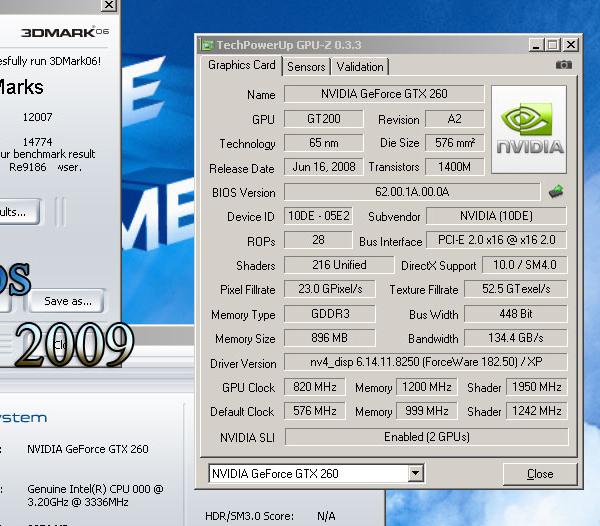The height and width of the screenshot is (526, 600).
Task: Click NVIDIA GeForce GTX 260 in system info
Action: coord(88,449)
